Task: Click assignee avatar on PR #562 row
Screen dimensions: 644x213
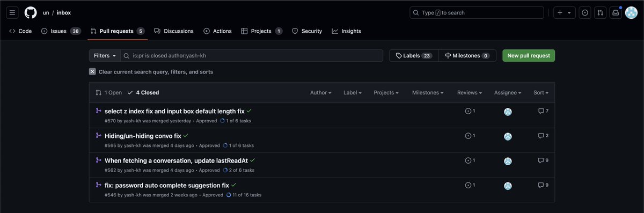Action: tap(508, 161)
